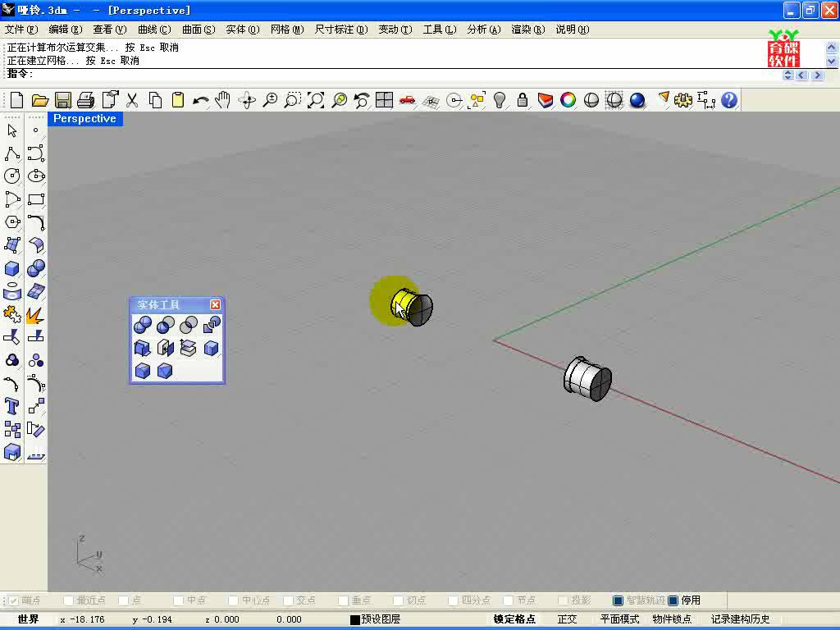Toggle the 垂点 osnap checkbox
840x630 pixels.
pos(343,600)
